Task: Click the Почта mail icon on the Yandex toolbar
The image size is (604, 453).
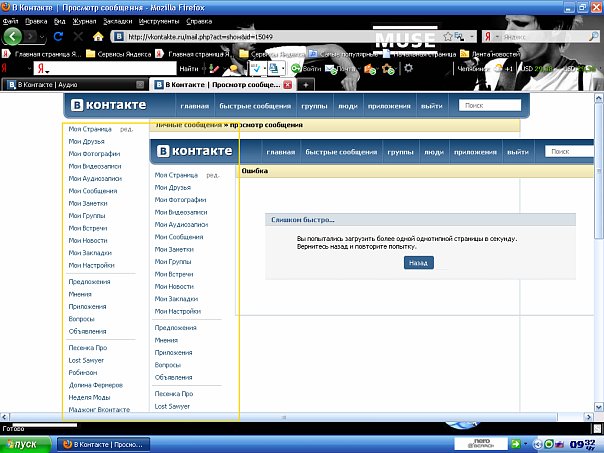Action: pyautogui.click(x=330, y=69)
